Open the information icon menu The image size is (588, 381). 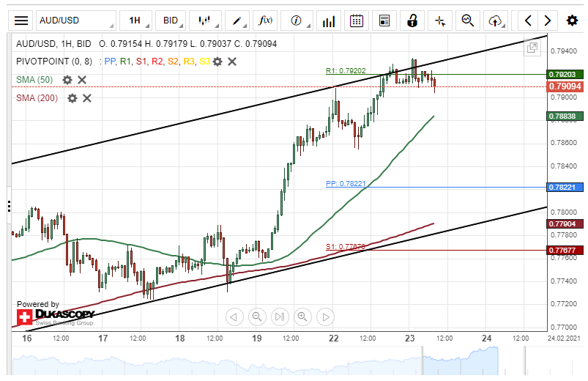pos(297,21)
